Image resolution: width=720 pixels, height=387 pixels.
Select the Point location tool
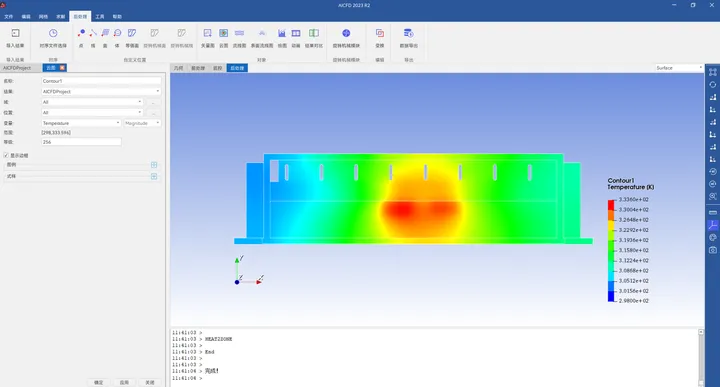[x=81, y=33]
